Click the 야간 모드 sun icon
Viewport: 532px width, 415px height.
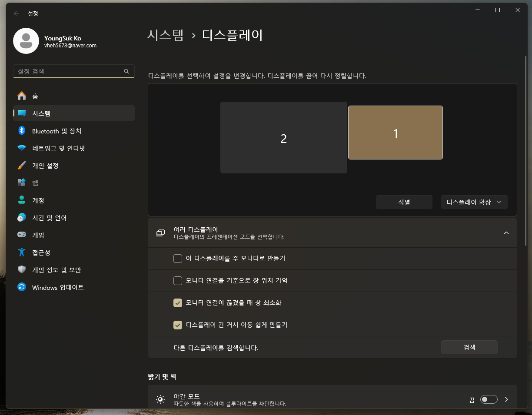(160, 399)
